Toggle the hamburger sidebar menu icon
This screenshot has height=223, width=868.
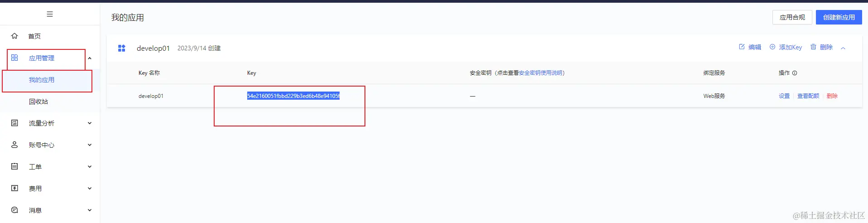pyautogui.click(x=50, y=14)
